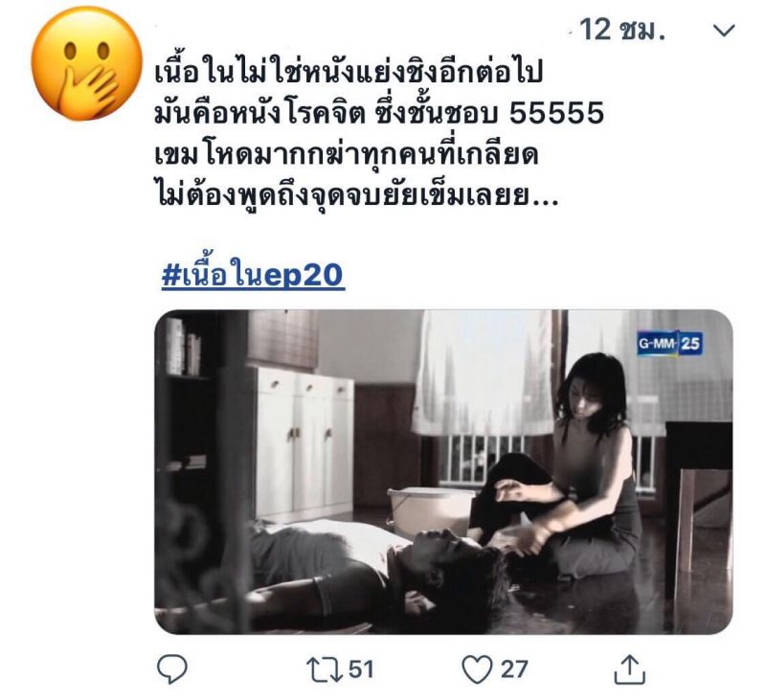Open the reply speech bubble icon
Screen dimensions: 766x700
tap(172, 668)
